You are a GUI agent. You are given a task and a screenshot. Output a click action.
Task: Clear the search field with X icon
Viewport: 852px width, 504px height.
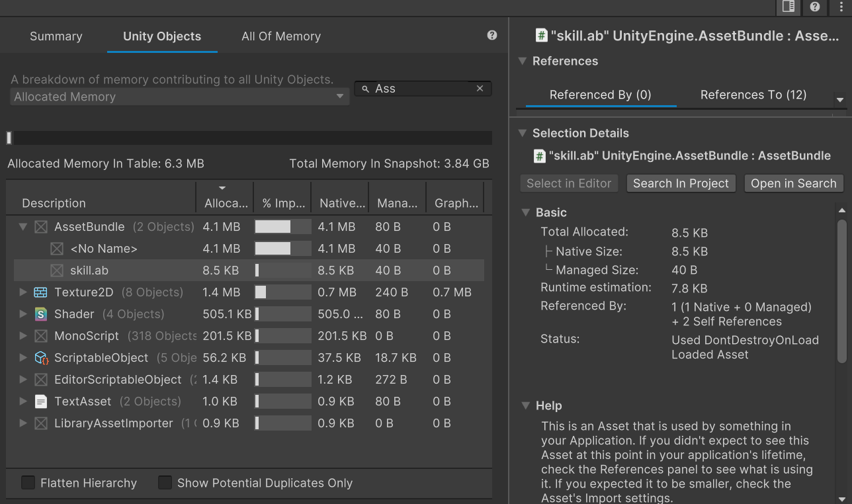pos(480,89)
